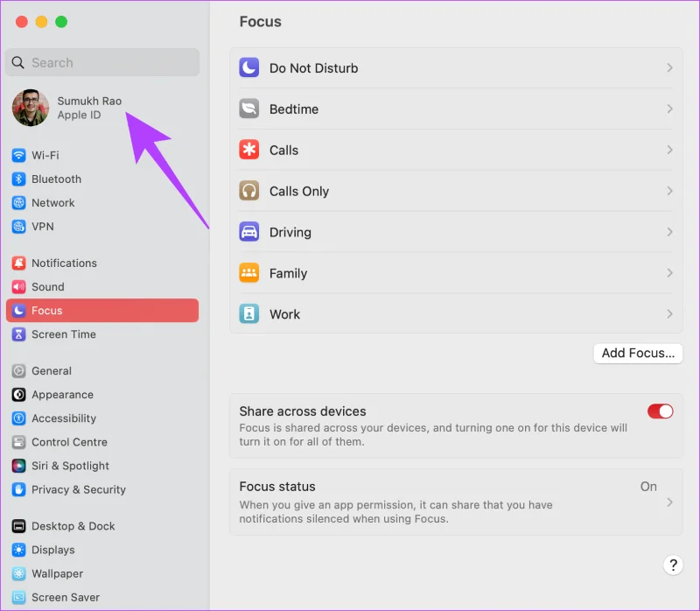Viewport: 700px width, 611px height.
Task: Open Focus status chevron
Action: (x=669, y=502)
